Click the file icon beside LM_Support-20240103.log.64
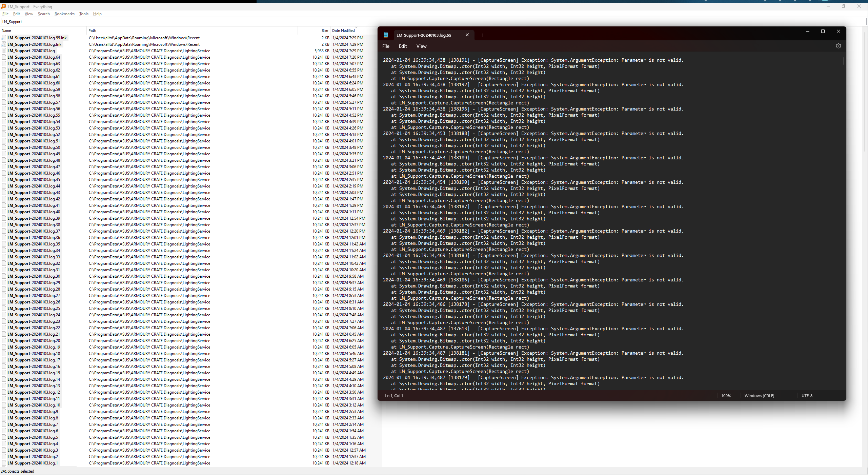The height and width of the screenshot is (475, 868). pyautogui.click(x=3, y=57)
